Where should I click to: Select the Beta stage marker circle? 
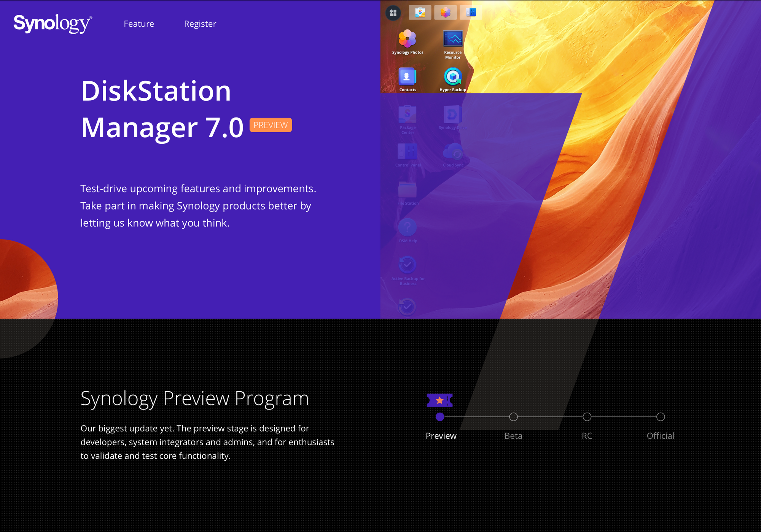513,417
